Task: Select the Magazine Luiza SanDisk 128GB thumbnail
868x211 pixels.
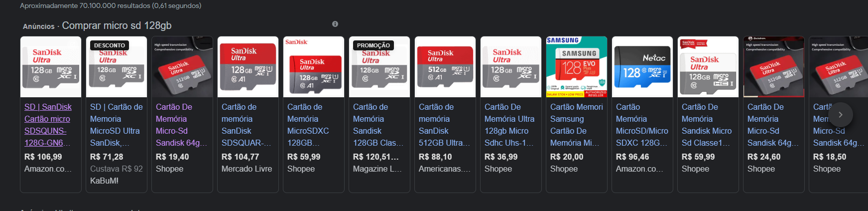Action: click(379, 67)
